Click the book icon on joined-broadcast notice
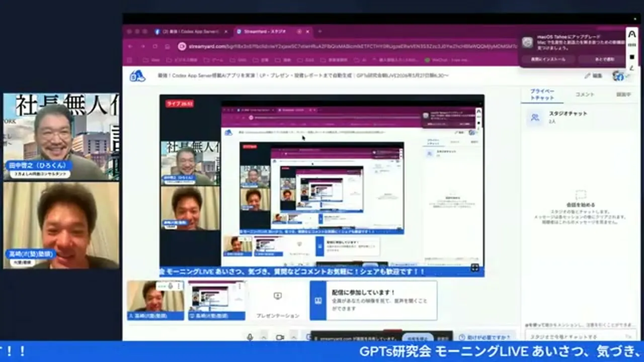Image resolution: width=644 pixels, height=362 pixels. [x=318, y=301]
